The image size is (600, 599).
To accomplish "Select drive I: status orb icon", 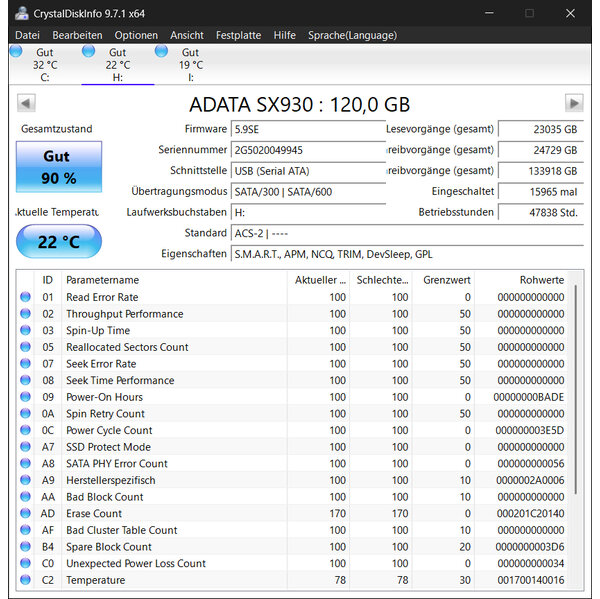I will click(160, 51).
